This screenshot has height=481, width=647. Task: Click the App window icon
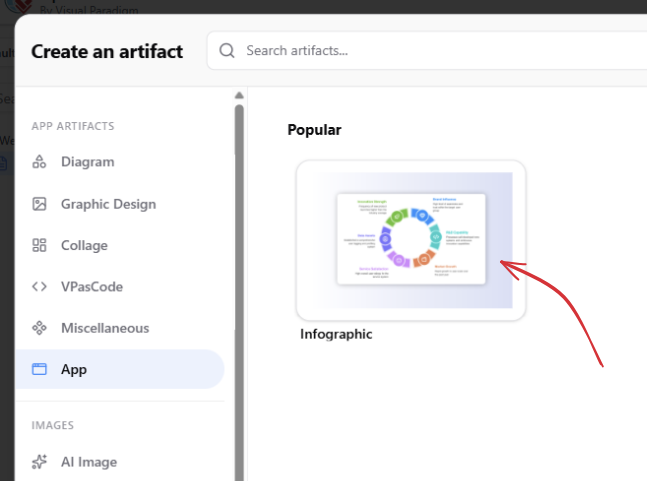39,369
